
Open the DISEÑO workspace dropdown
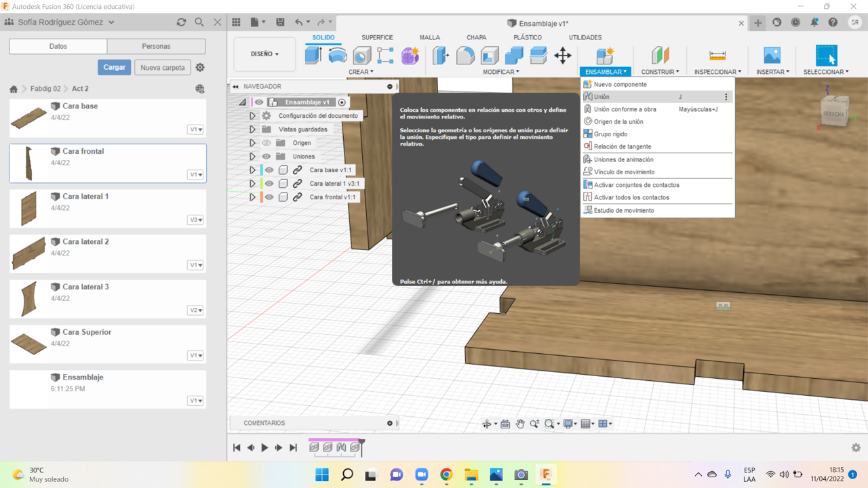[x=264, y=54]
